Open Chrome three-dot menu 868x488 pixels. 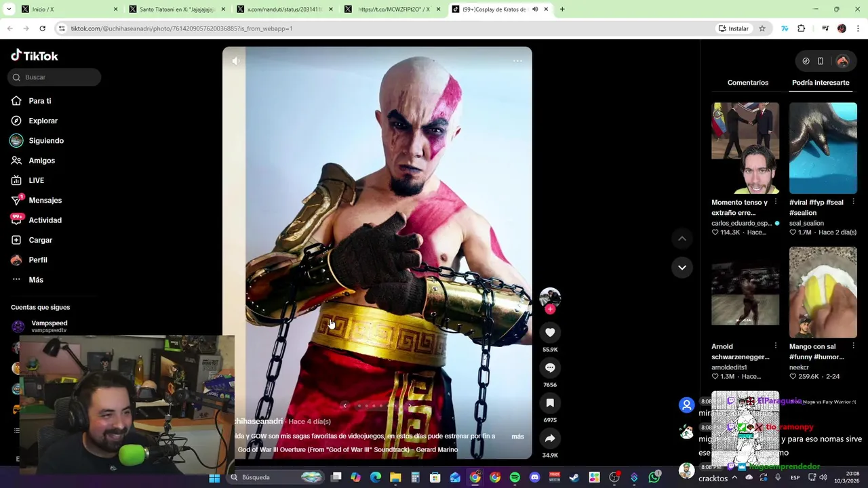[x=859, y=28]
